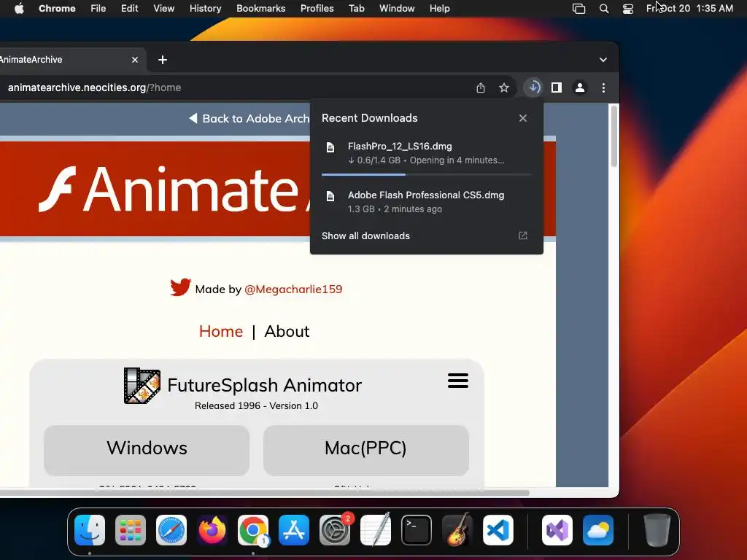Viewport: 747px width, 560px height.
Task: Close the AnimateArchive tab
Action: tap(135, 60)
